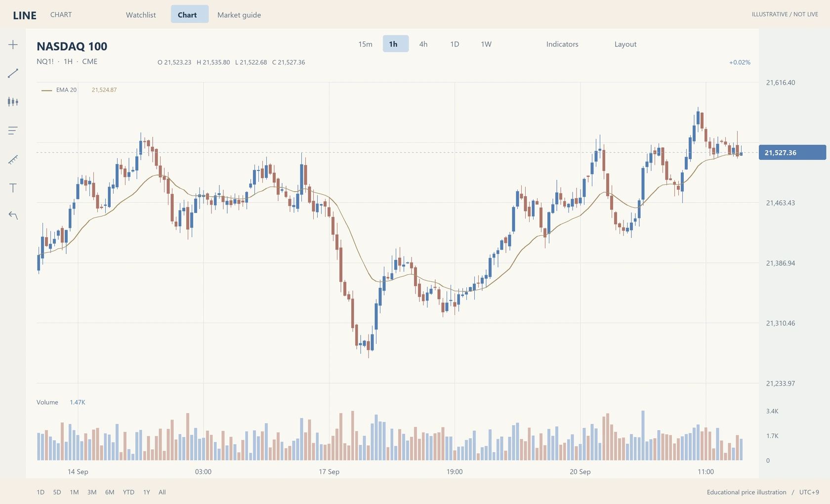Click the current price label 21,527.36
The width and height of the screenshot is (830, 504).
pyautogui.click(x=792, y=153)
